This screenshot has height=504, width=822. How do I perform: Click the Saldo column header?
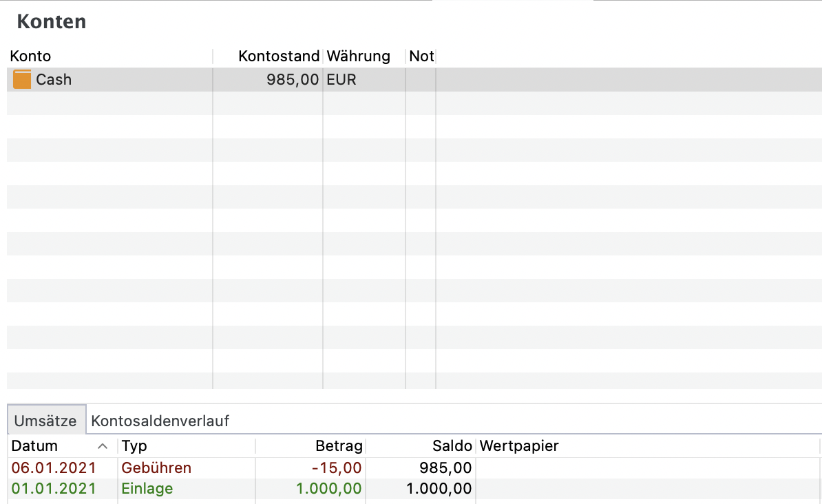[452, 446]
